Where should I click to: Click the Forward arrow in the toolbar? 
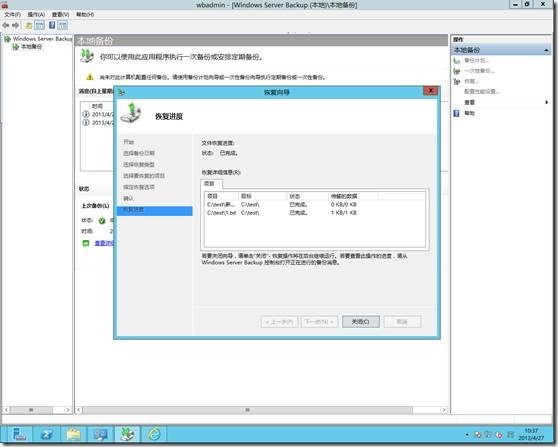point(15,25)
